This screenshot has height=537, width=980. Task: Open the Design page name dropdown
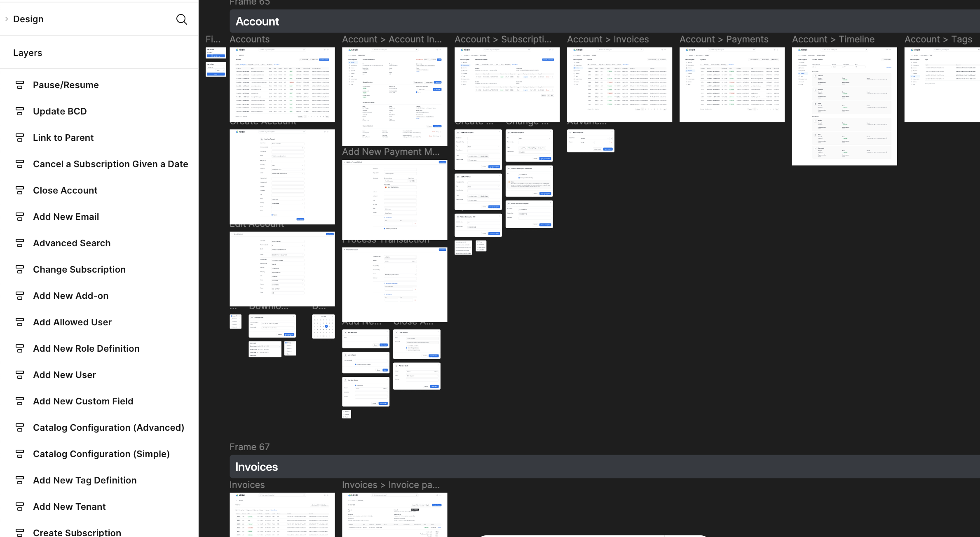[28, 19]
